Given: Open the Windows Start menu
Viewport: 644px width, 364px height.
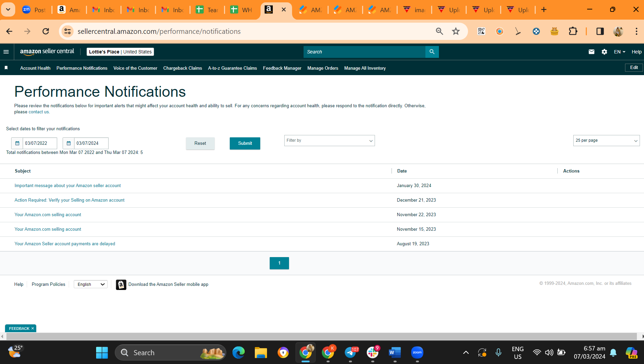Looking at the screenshot, I should point(102,352).
